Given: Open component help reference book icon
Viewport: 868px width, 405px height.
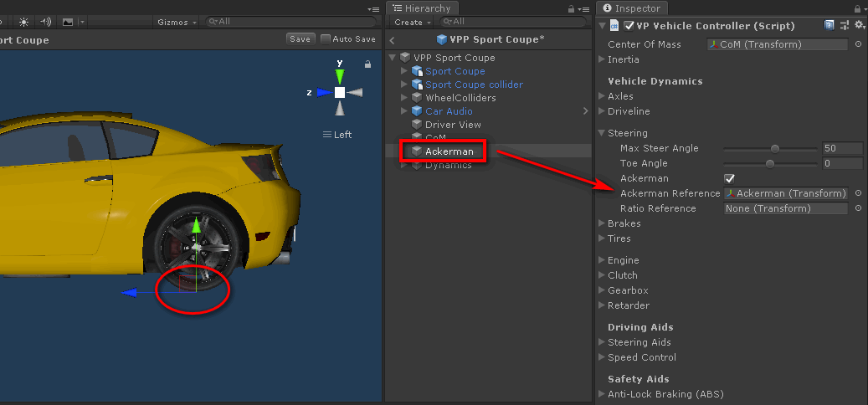Looking at the screenshot, I should click(x=829, y=26).
